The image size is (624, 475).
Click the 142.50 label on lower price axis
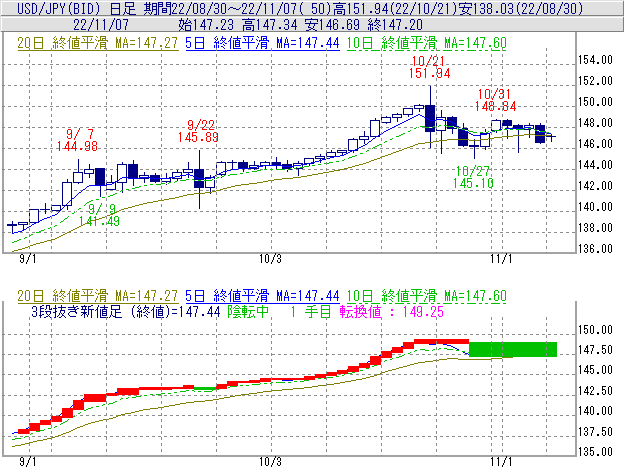(x=595, y=391)
